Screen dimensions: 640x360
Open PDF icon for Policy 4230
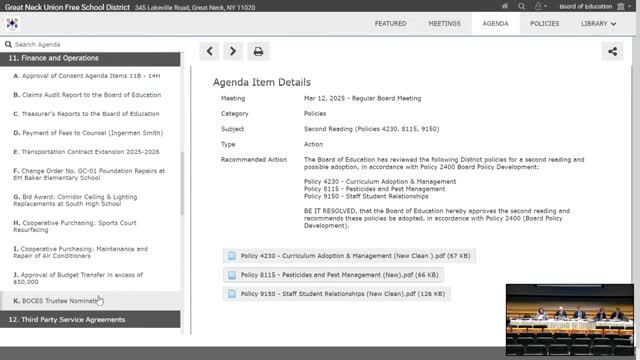[x=232, y=256]
